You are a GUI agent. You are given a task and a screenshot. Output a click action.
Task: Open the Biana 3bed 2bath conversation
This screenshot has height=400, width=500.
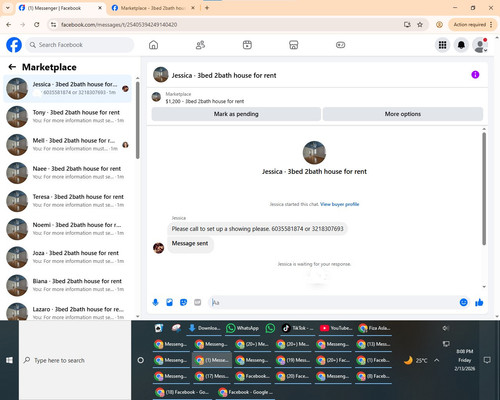[x=67, y=285]
